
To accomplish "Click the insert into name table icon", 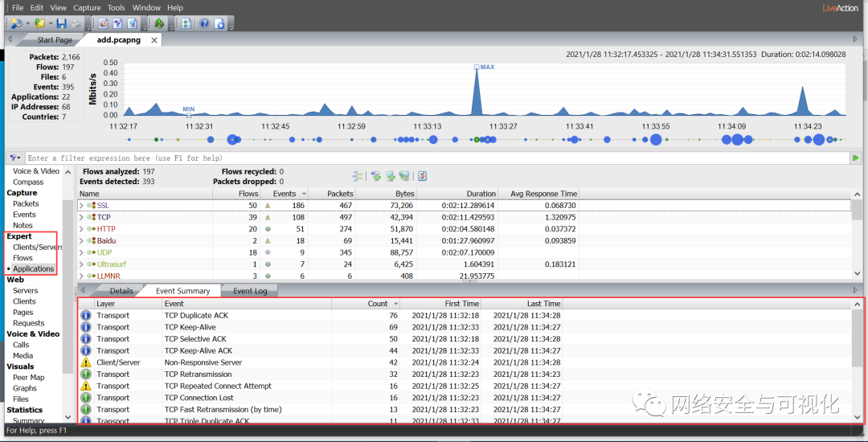I will point(391,176).
